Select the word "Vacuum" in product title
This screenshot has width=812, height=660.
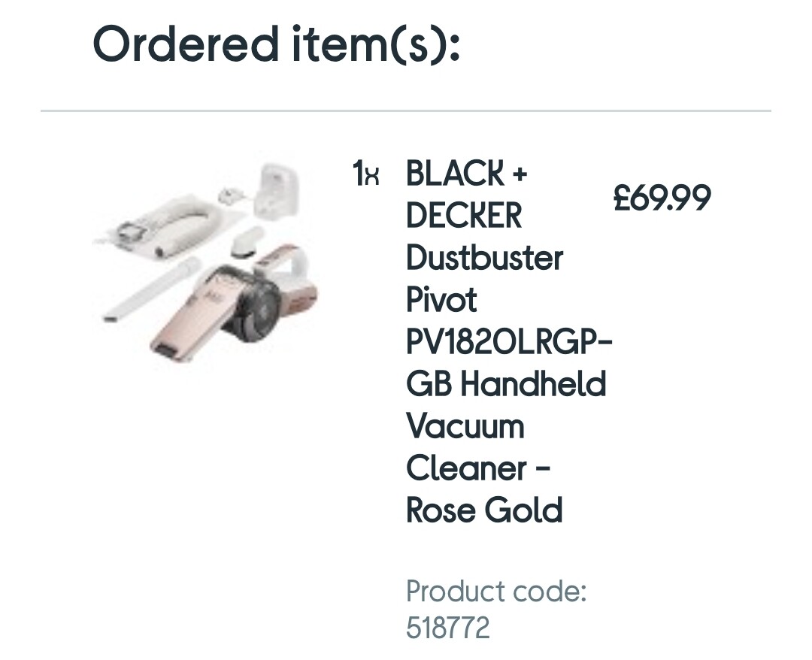pos(465,427)
